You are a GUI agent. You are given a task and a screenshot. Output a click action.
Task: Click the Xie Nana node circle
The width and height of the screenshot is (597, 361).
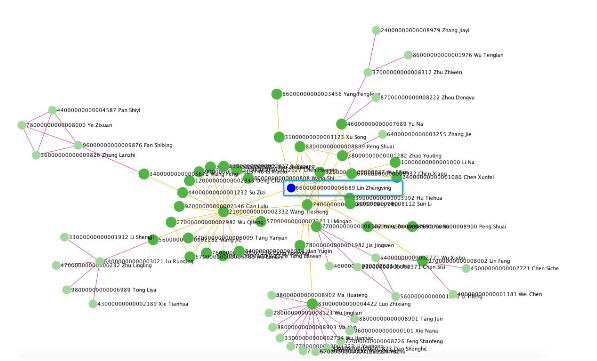point(350,331)
